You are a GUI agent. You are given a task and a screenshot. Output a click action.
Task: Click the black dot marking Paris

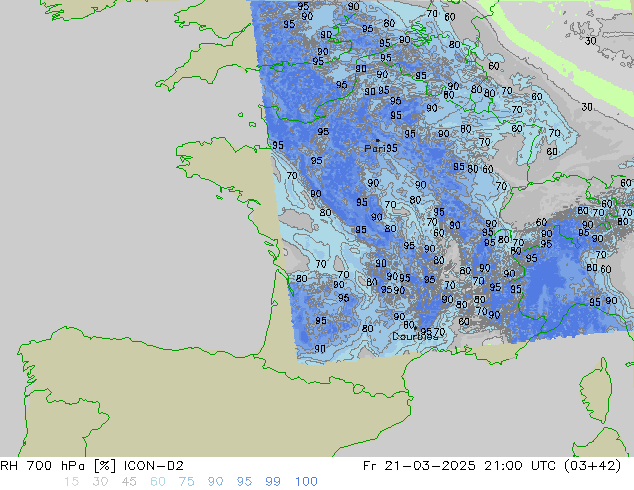coord(378,140)
